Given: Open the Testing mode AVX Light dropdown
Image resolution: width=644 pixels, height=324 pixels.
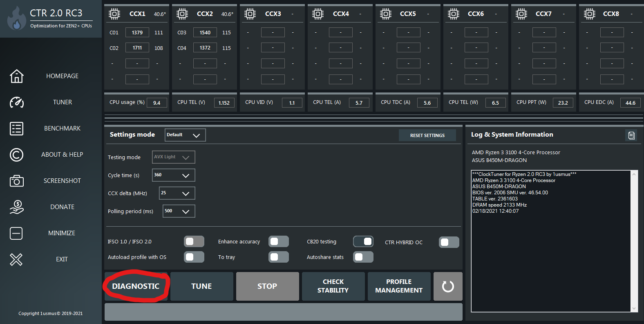Looking at the screenshot, I should click(174, 157).
